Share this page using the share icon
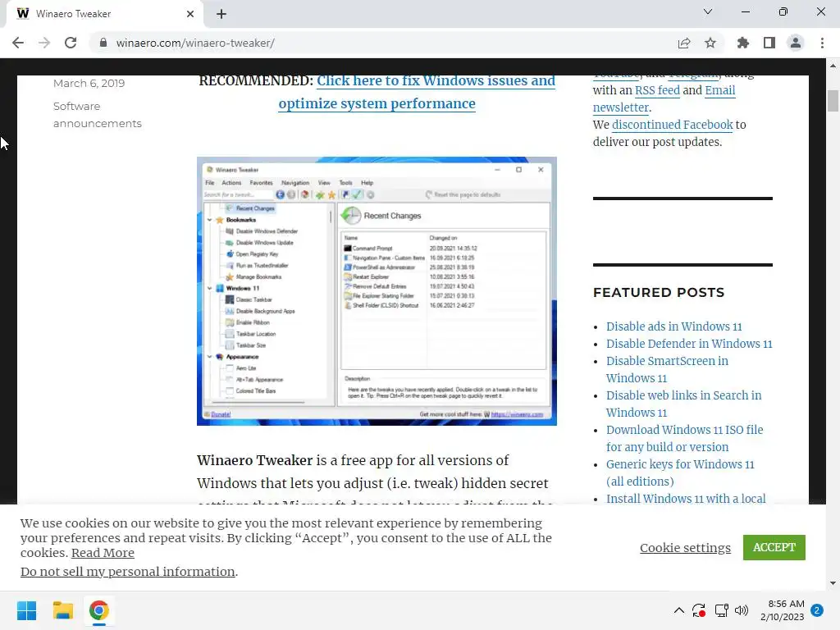The width and height of the screenshot is (840, 630). coord(684,43)
